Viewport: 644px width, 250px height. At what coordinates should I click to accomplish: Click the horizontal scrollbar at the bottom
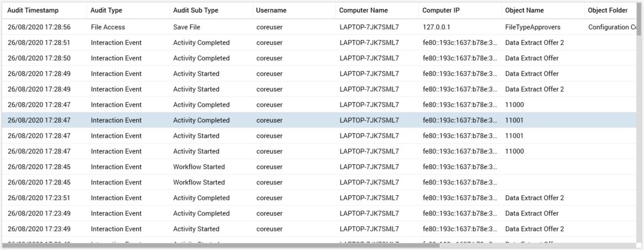click(221, 245)
